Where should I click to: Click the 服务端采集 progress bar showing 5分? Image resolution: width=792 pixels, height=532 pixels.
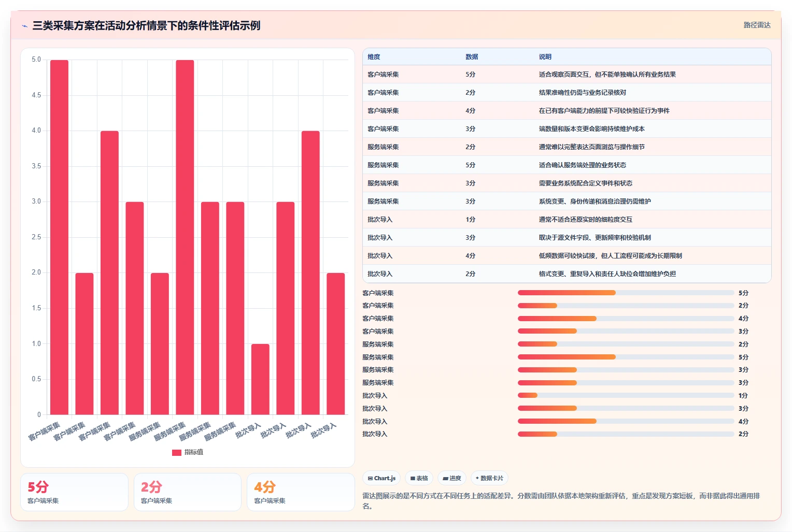(x=626, y=357)
